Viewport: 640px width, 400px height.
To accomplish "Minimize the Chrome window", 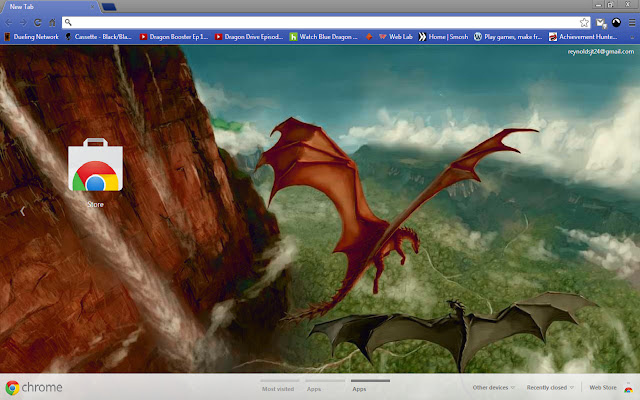I will coord(598,5).
